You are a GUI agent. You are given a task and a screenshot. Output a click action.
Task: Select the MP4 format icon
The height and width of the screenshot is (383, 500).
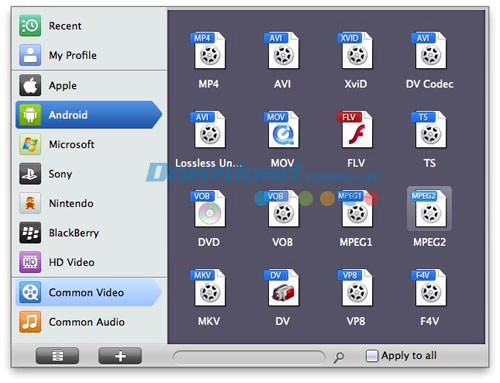point(209,50)
